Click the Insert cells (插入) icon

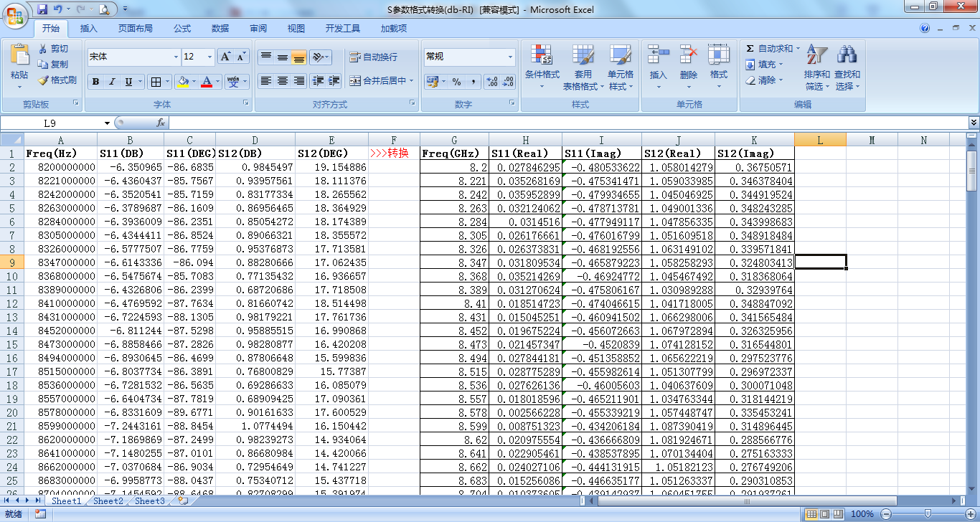658,55
